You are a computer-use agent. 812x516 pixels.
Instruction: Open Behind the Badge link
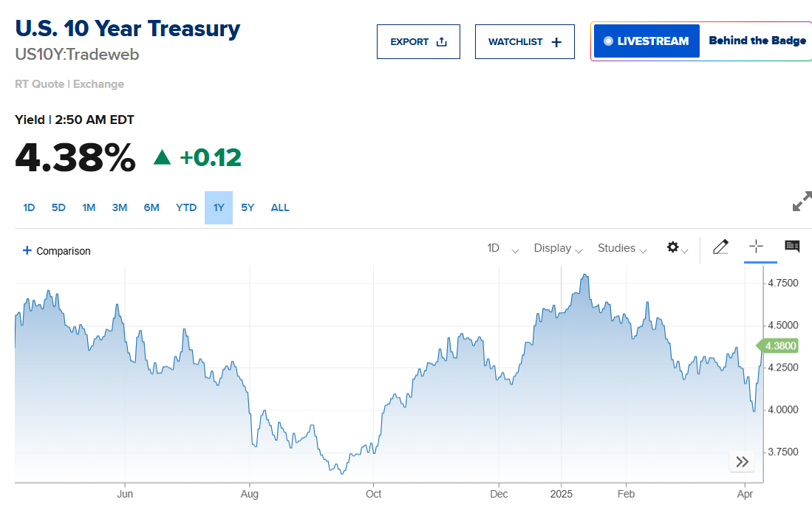pyautogui.click(x=757, y=41)
